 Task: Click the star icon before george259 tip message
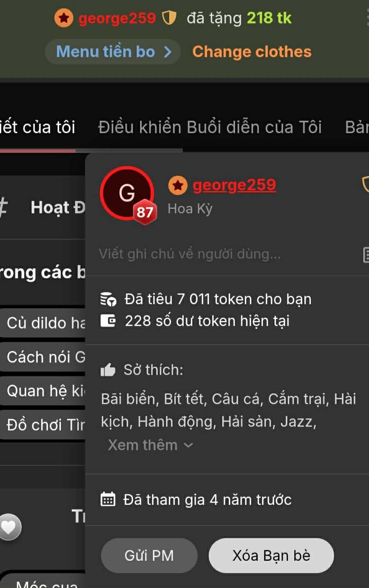coord(64,18)
